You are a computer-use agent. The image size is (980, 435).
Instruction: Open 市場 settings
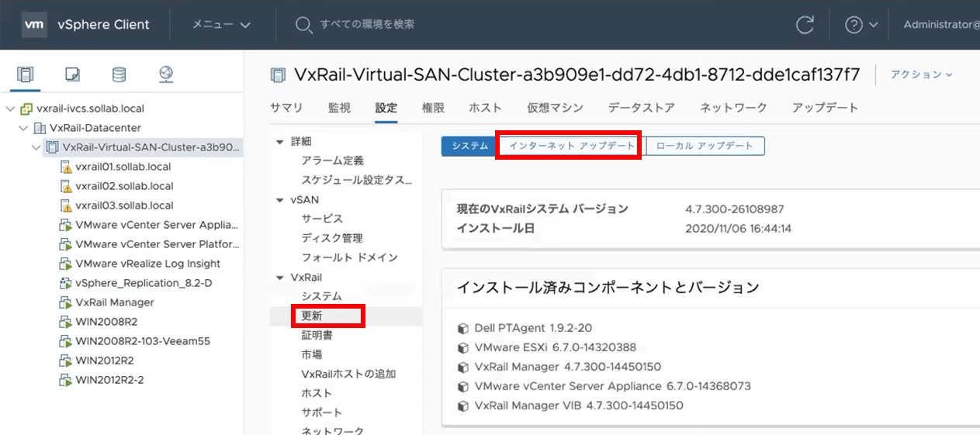[312, 354]
